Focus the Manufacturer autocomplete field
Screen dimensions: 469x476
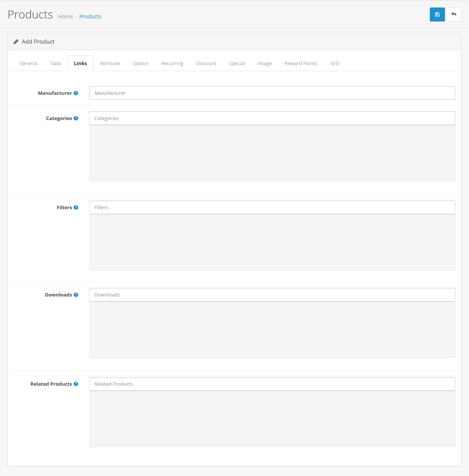[x=272, y=93]
